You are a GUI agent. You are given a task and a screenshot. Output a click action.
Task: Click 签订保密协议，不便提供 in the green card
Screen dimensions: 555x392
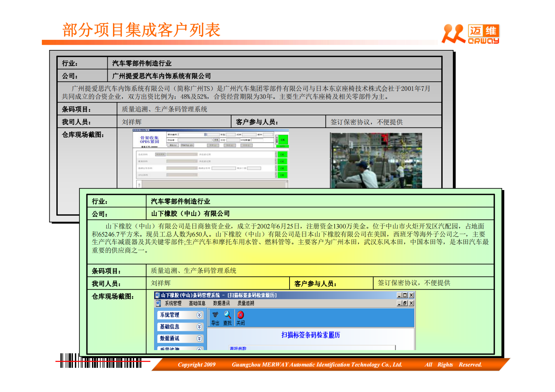tap(414, 283)
